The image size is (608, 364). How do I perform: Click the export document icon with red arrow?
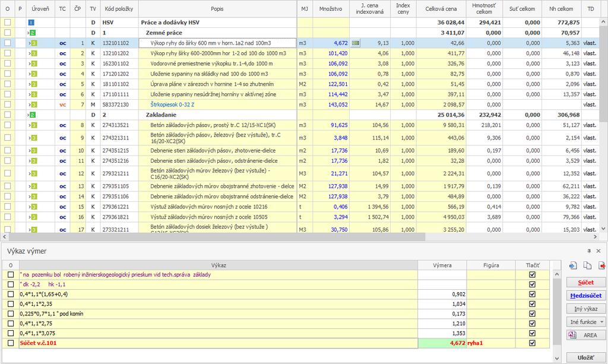pyautogui.click(x=602, y=265)
